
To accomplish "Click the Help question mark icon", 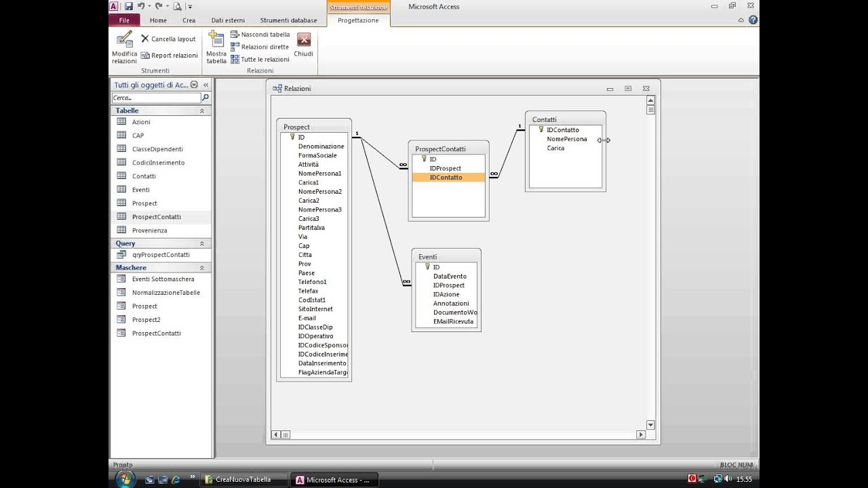I will 753,20.
